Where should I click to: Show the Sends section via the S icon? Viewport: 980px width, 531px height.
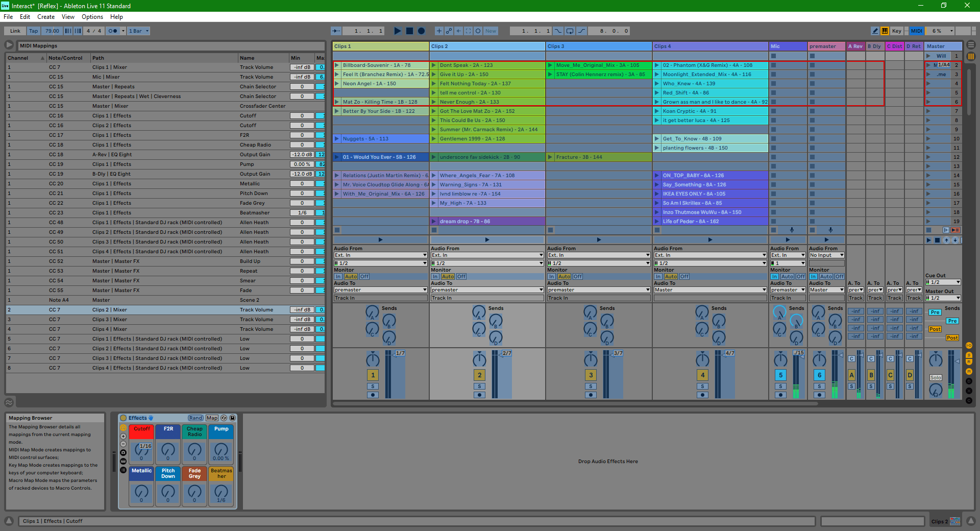pyautogui.click(x=969, y=355)
